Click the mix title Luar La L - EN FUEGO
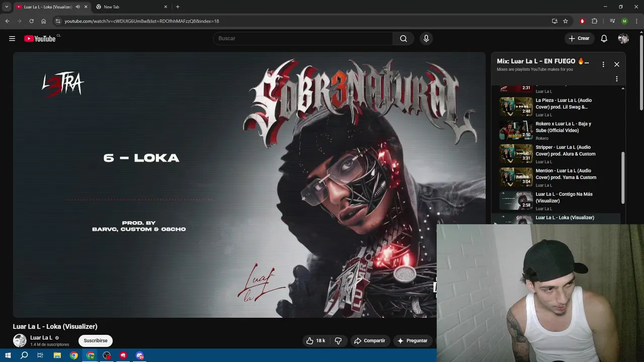644x362 pixels. coord(543,61)
